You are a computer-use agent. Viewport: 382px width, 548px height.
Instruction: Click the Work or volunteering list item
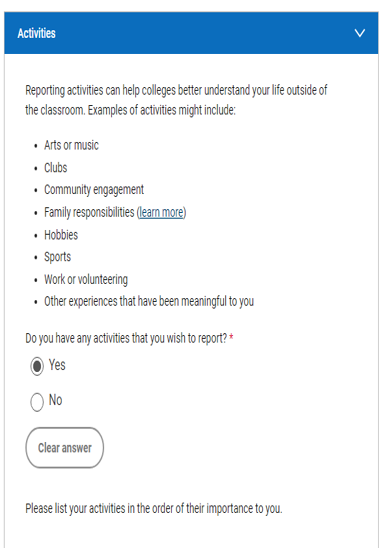pyautogui.click(x=86, y=279)
